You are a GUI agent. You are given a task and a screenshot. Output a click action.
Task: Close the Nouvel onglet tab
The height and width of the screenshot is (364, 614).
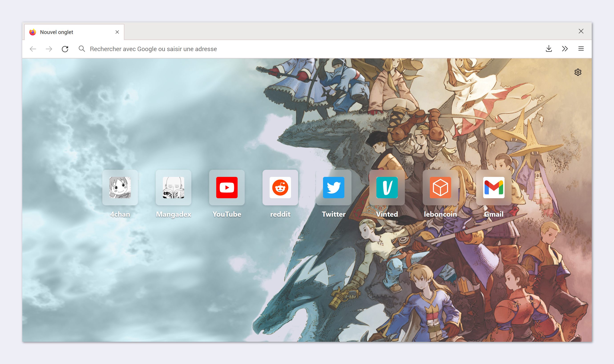(117, 32)
